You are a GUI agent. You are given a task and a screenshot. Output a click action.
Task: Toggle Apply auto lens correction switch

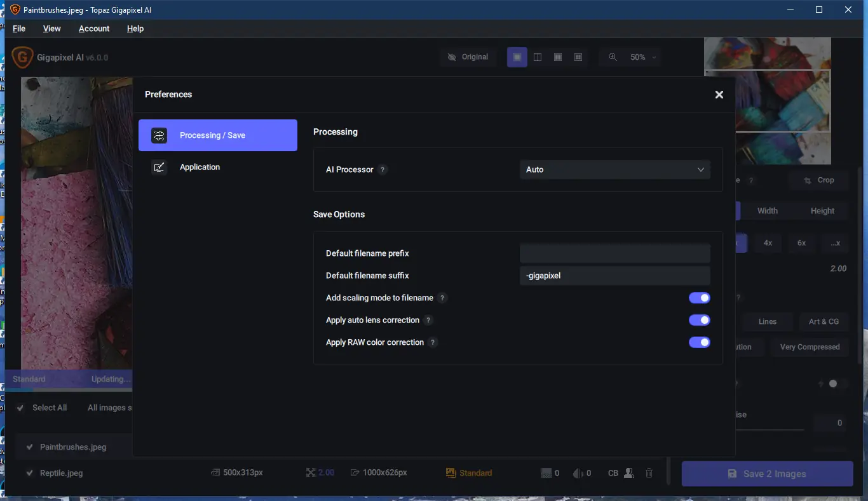700,320
